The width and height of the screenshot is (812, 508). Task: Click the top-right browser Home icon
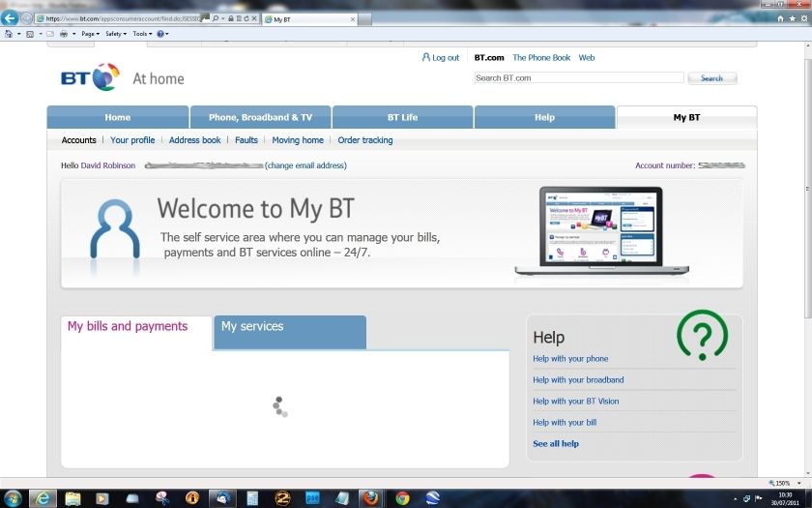tap(780, 18)
